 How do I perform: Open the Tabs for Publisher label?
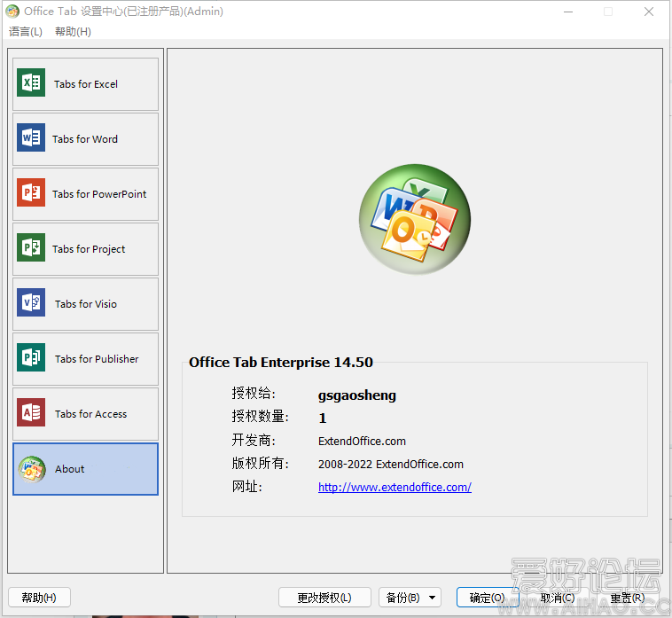[x=97, y=359]
